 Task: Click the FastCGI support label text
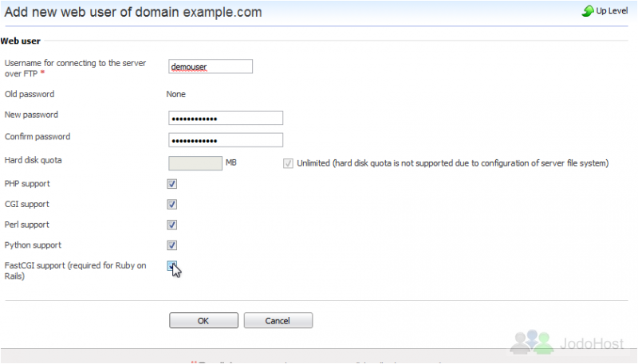point(75,271)
